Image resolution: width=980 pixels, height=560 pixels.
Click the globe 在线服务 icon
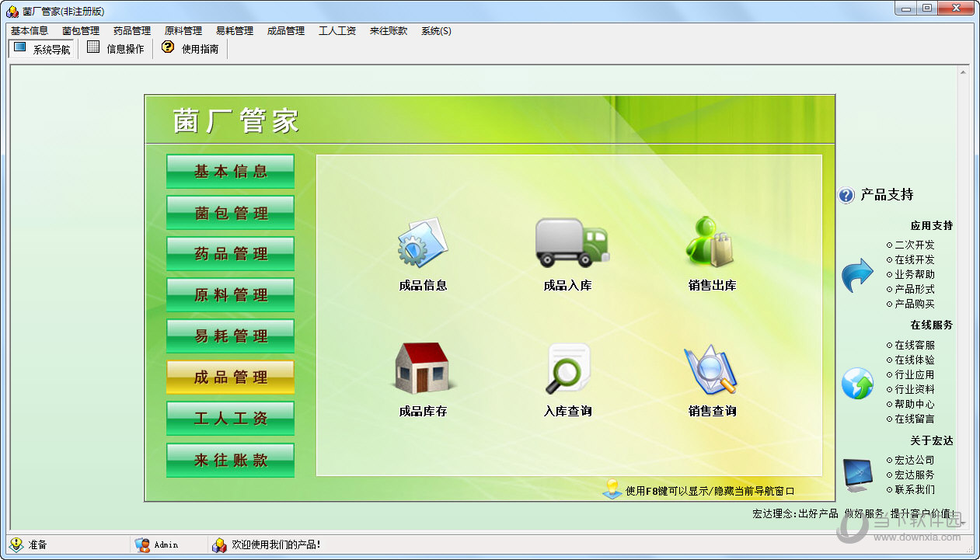tap(857, 384)
